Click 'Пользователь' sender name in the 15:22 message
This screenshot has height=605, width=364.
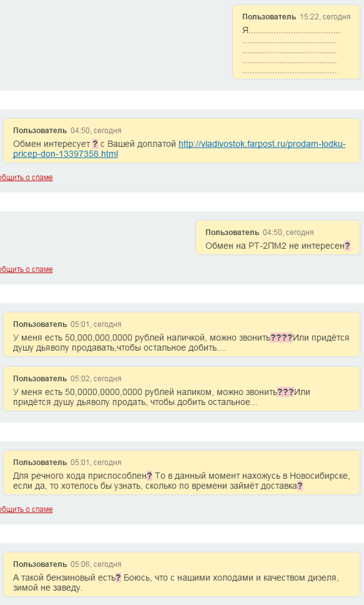pos(269,17)
